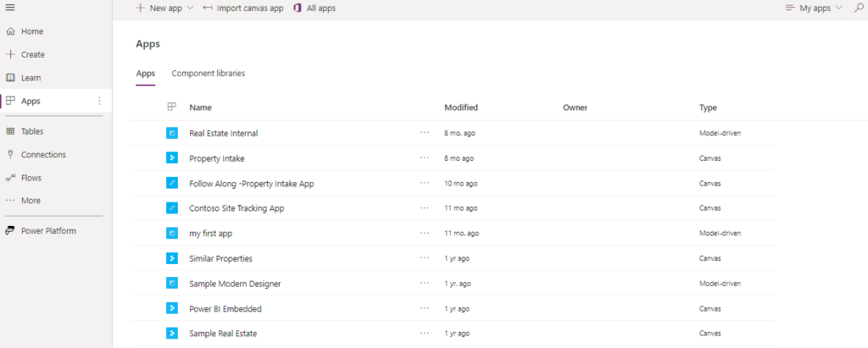The width and height of the screenshot is (868, 348).
Task: Switch to the Apps tab
Action: [x=146, y=73]
